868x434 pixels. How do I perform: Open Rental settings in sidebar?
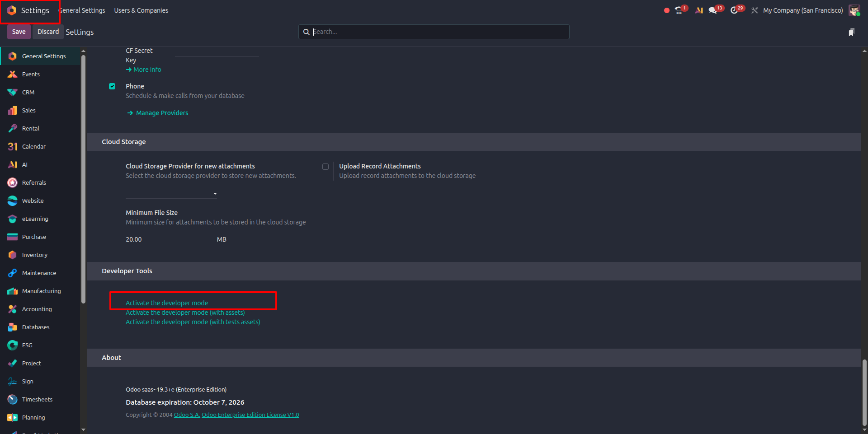click(x=40, y=128)
